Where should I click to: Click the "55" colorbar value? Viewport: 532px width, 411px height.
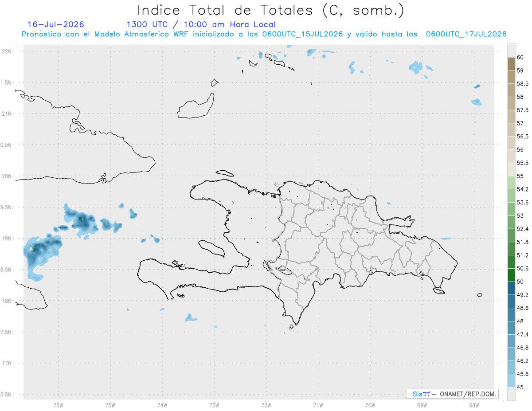pyautogui.click(x=520, y=176)
